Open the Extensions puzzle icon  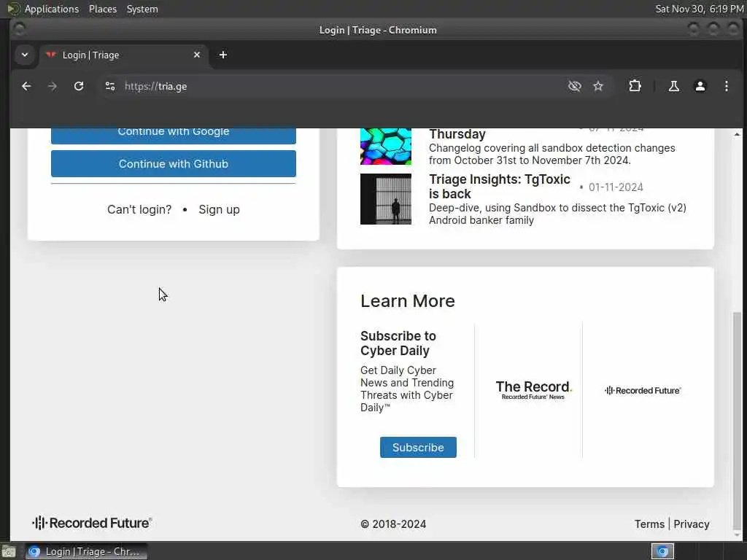tap(635, 86)
